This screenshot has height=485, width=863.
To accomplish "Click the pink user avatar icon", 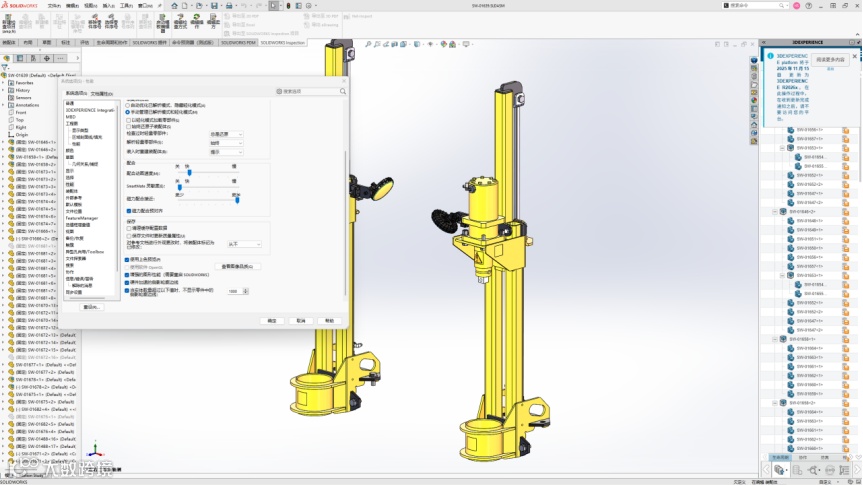I will click(796, 6).
